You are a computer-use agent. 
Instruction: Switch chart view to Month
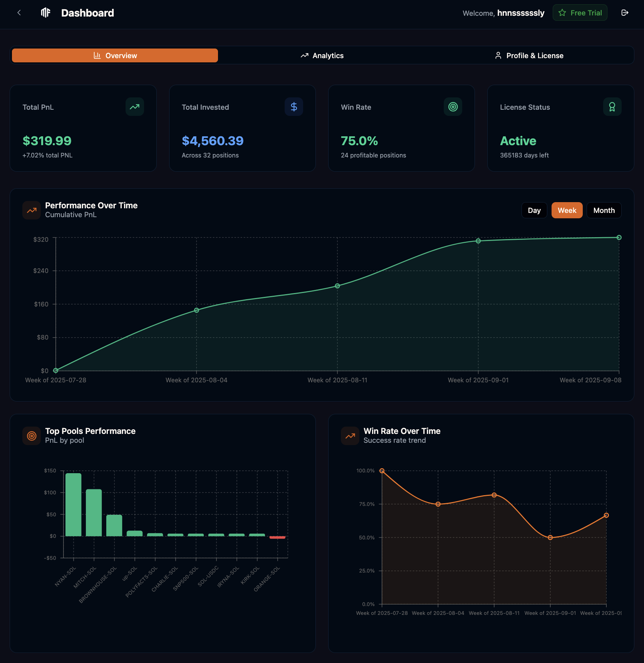pyautogui.click(x=604, y=210)
